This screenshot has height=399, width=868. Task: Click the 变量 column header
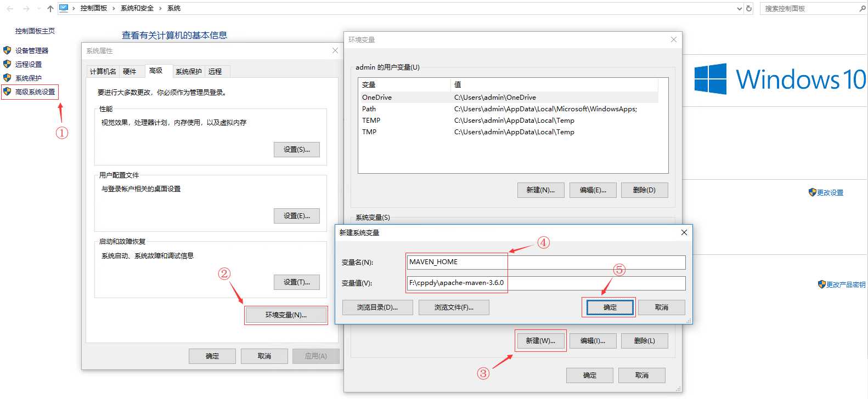click(x=404, y=84)
